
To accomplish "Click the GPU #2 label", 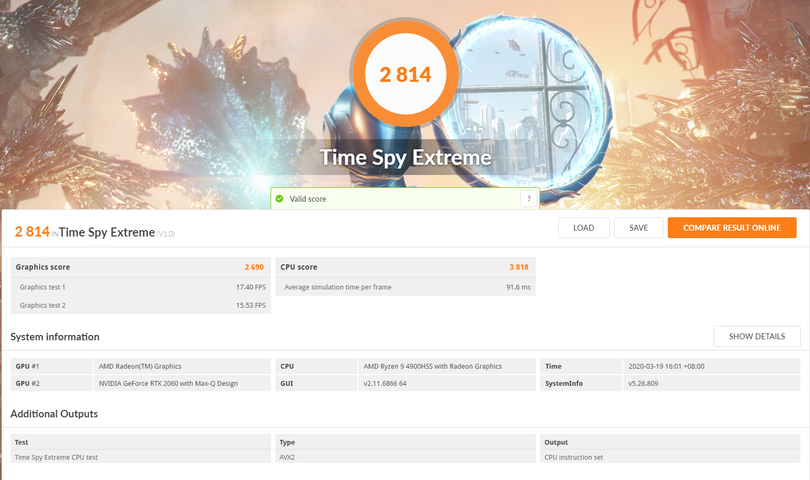I will click(x=27, y=383).
